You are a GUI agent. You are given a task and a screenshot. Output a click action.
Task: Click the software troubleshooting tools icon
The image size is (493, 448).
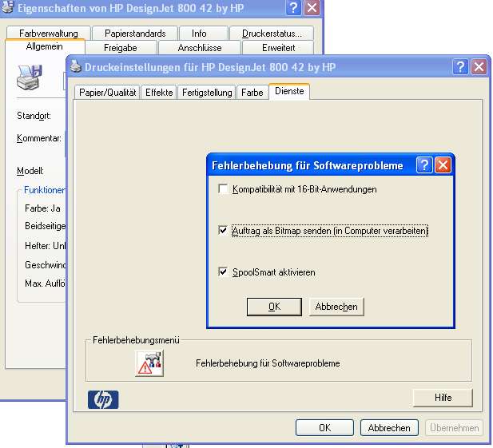tap(149, 363)
